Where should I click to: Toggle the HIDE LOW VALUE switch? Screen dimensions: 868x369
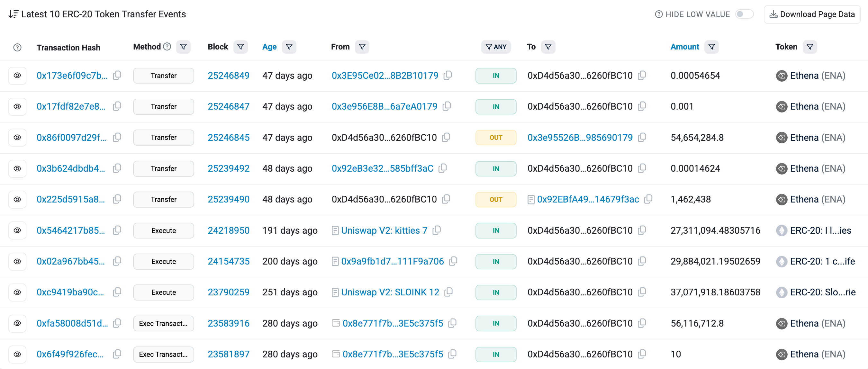coord(744,14)
